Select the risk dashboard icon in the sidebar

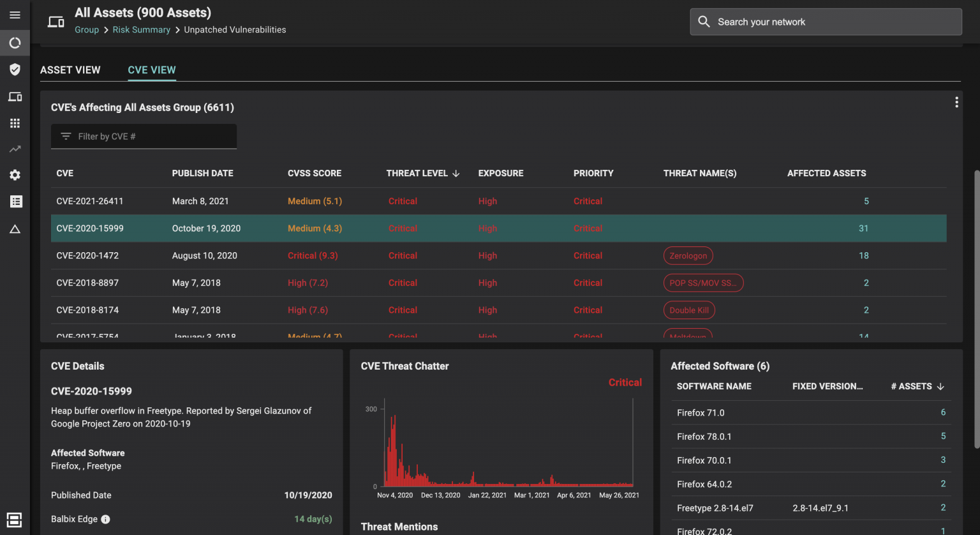click(15, 43)
